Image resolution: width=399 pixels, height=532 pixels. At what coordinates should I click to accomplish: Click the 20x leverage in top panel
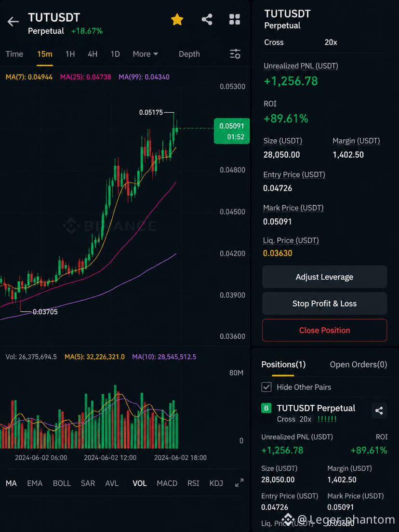click(331, 42)
